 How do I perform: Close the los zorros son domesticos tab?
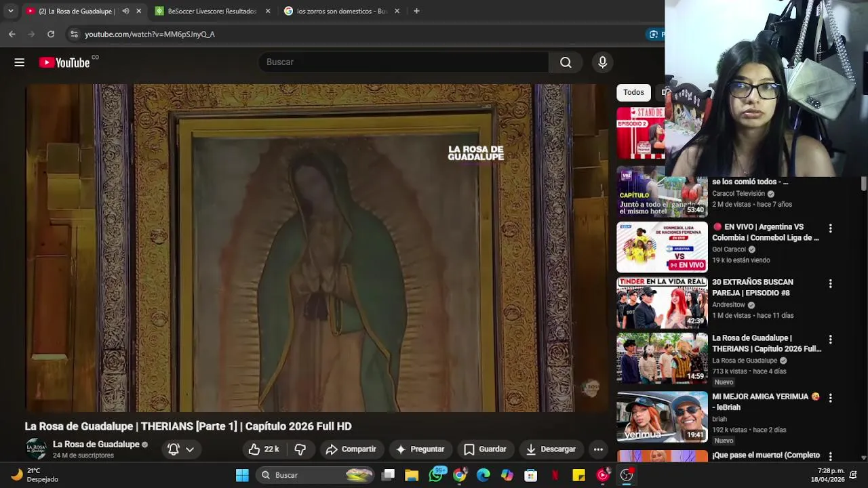pos(397,11)
